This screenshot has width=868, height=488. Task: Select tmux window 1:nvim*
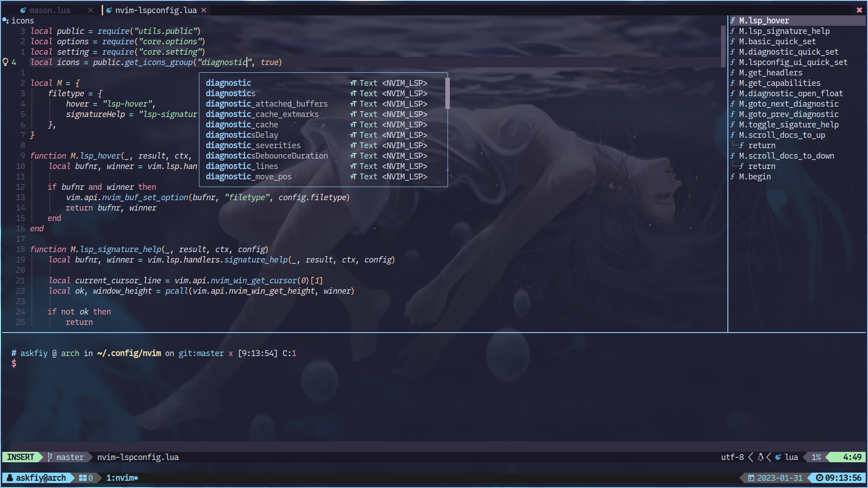coord(122,478)
